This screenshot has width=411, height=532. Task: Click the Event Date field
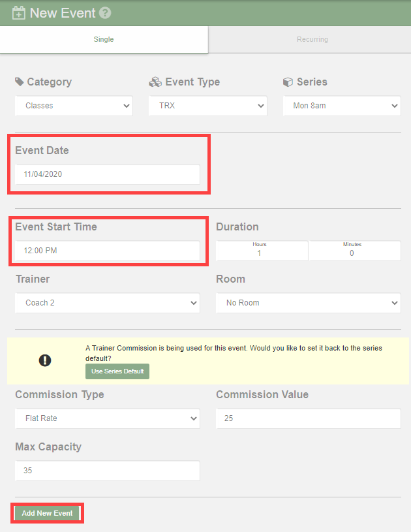point(108,174)
